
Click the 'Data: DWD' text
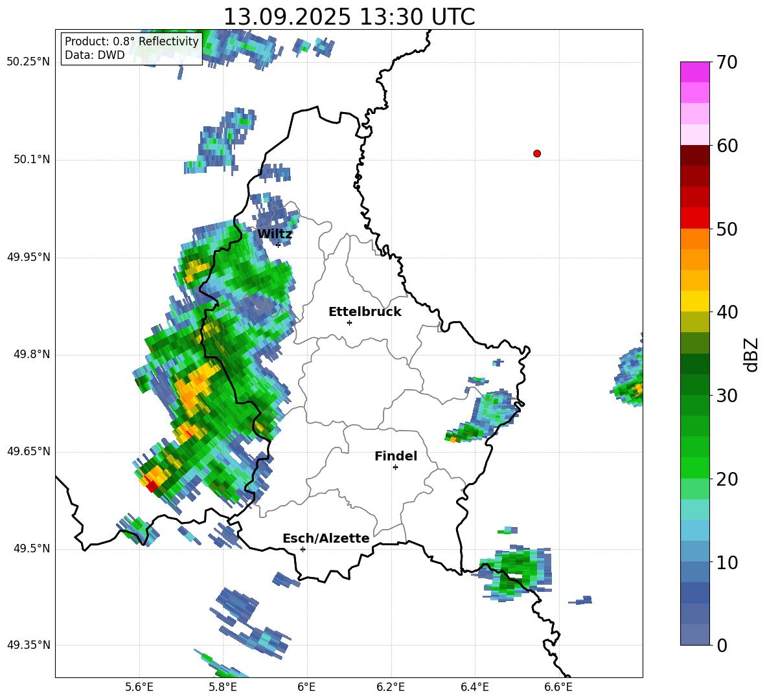pyautogui.click(x=95, y=55)
